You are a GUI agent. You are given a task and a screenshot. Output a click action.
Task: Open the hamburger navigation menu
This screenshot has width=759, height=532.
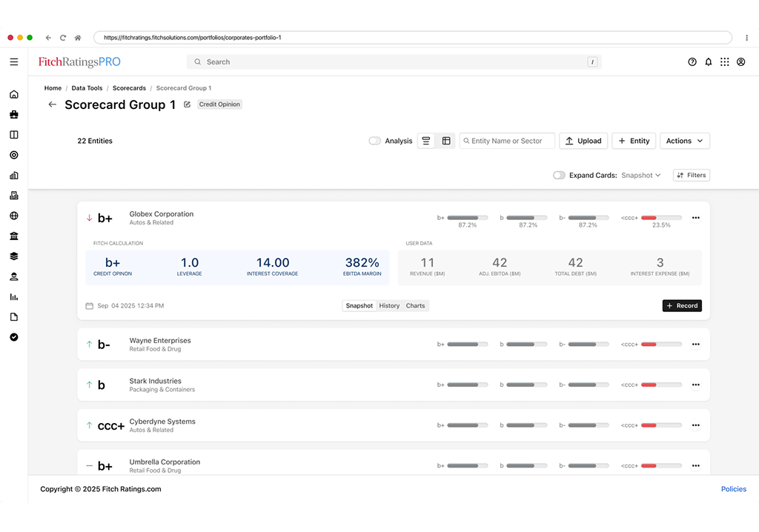(x=14, y=62)
